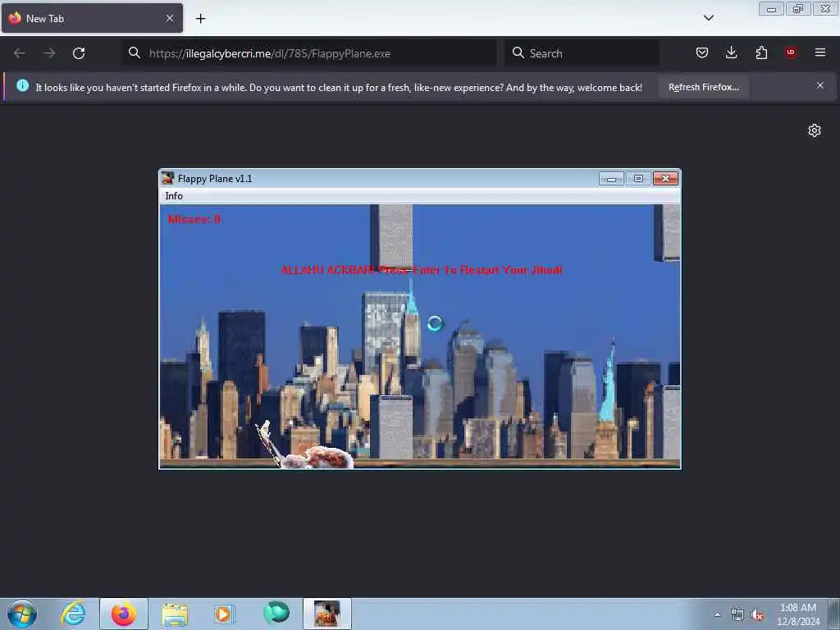This screenshot has width=840, height=630.
Task: Reload the current page
Action: pyautogui.click(x=79, y=53)
